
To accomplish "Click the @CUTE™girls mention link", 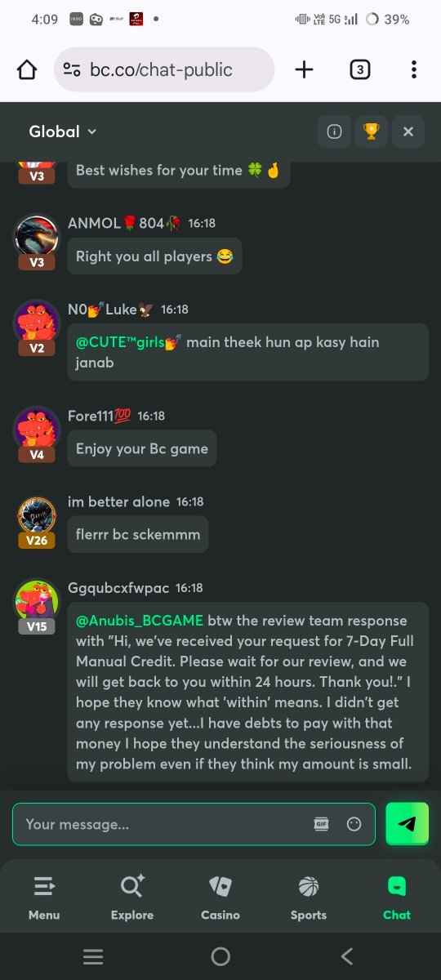I will pos(128,342).
